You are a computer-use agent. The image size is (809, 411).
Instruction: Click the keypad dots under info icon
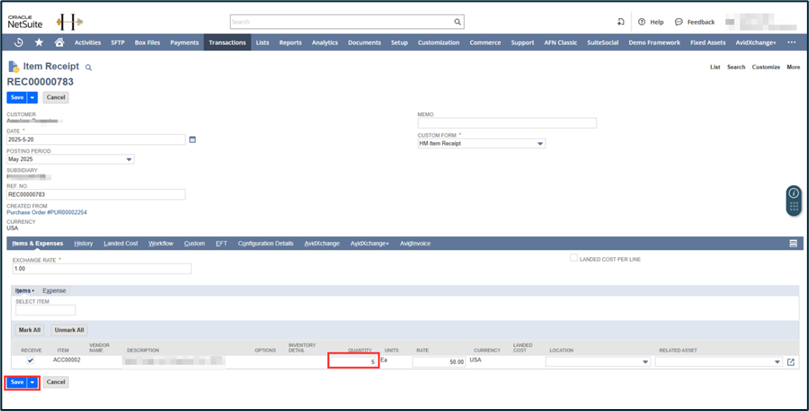coord(794,207)
